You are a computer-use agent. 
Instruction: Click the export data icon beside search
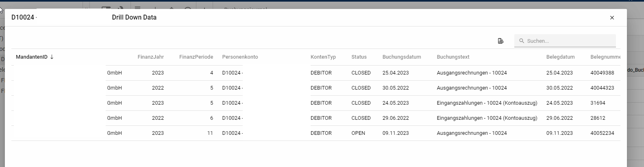click(x=500, y=41)
